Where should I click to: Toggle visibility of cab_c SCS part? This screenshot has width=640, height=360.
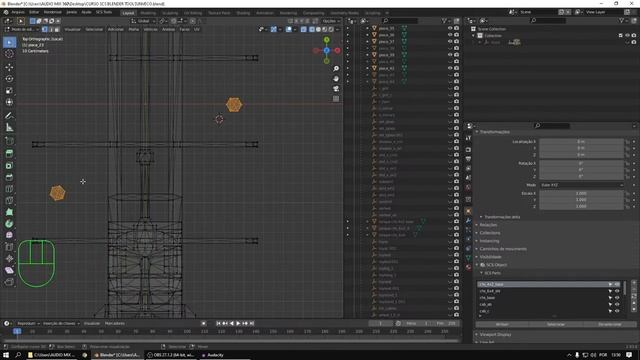(x=617, y=311)
